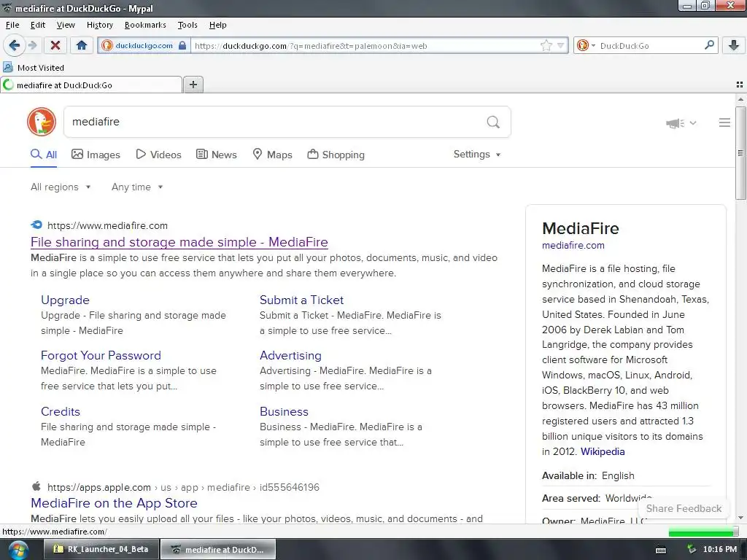
Task: Switch to the Maps results tab
Action: pos(272,155)
